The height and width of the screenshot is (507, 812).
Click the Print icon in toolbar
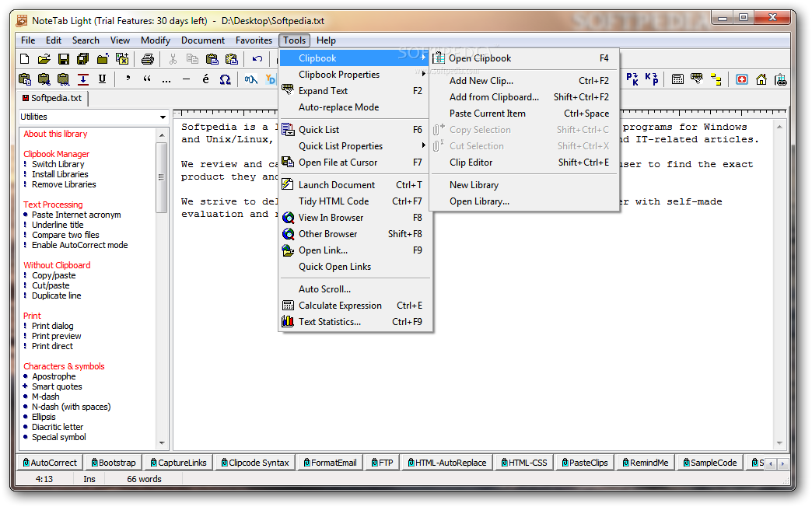click(x=148, y=59)
